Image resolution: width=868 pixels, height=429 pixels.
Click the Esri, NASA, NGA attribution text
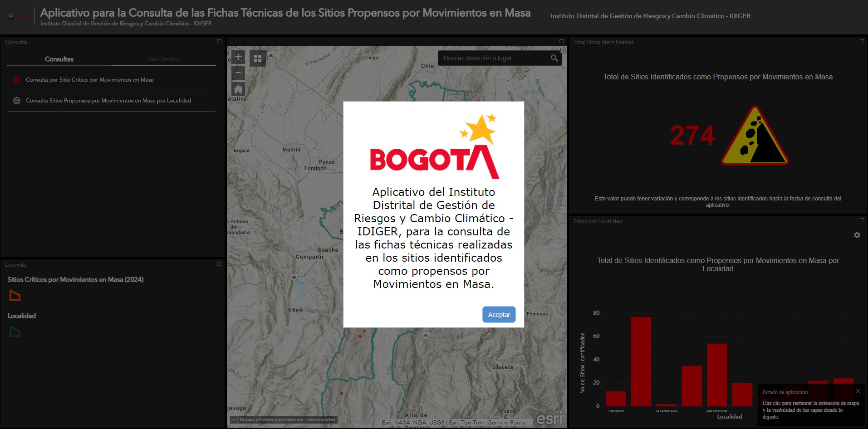pos(456,423)
